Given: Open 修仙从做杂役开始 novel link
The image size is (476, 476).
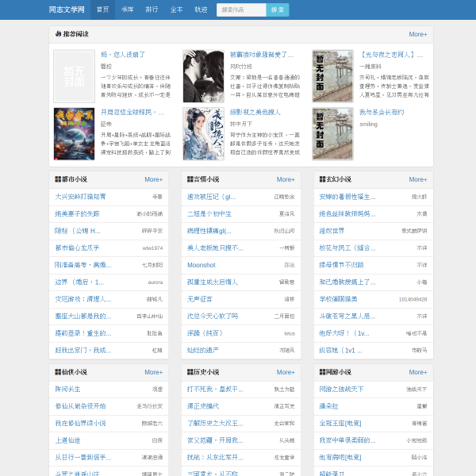Looking at the screenshot, I should coord(80,406).
